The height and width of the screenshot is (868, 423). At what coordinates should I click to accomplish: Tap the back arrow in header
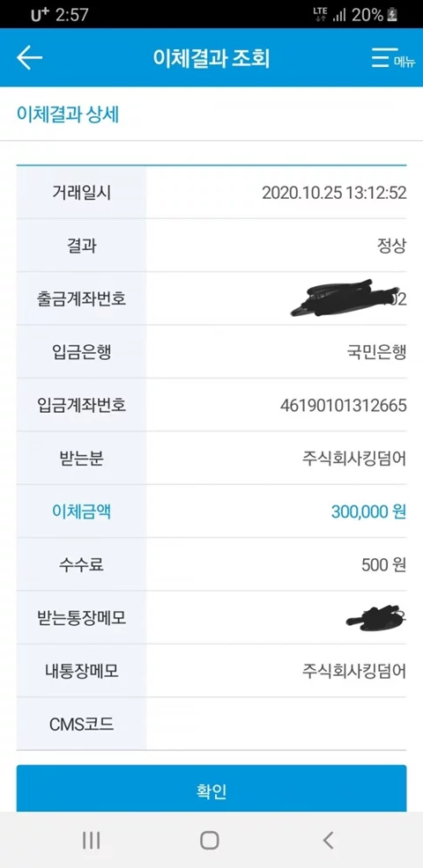tap(29, 57)
